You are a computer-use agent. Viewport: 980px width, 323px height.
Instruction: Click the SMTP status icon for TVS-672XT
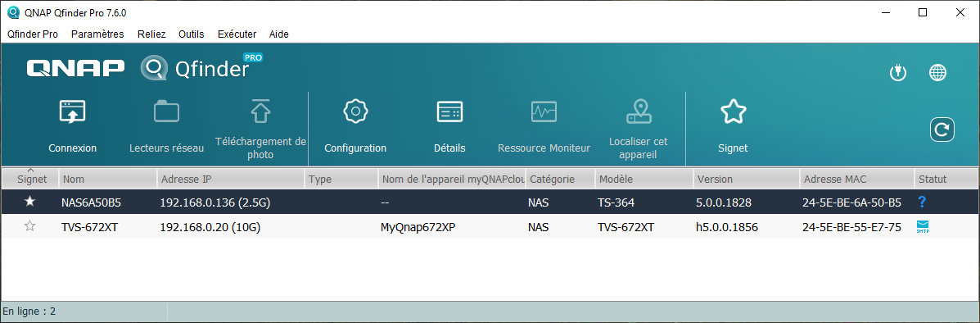(923, 226)
